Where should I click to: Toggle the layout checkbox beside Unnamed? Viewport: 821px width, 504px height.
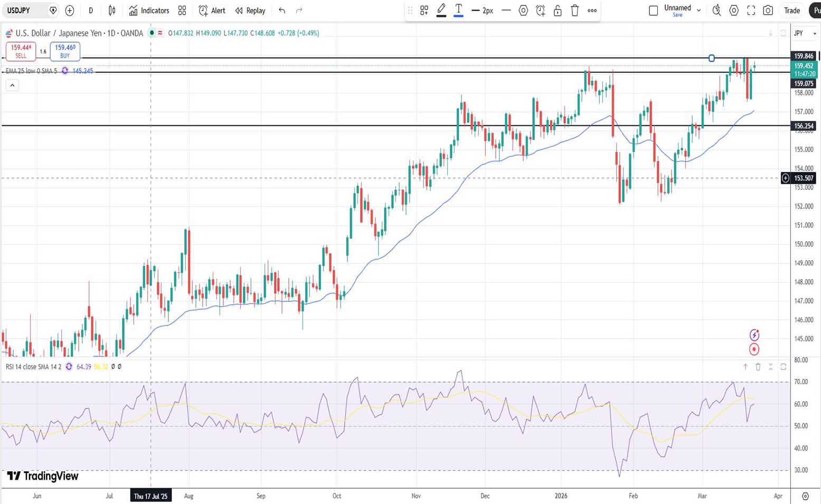[x=653, y=11]
